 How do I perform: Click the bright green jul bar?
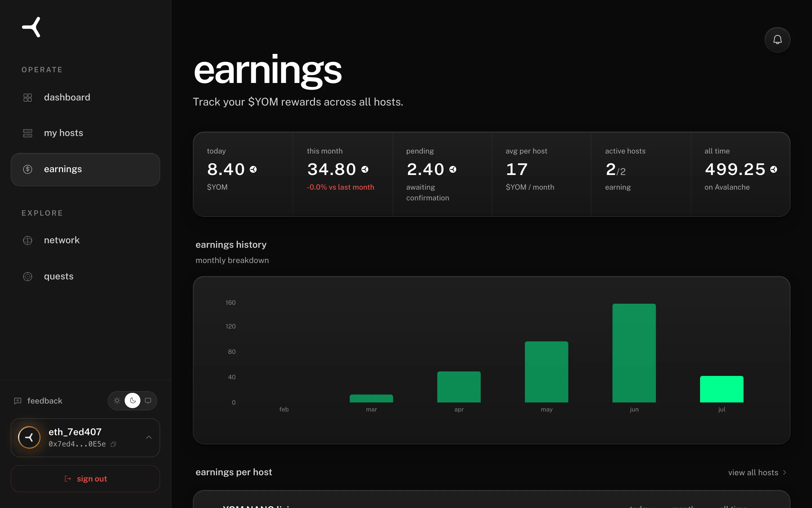[x=721, y=389]
